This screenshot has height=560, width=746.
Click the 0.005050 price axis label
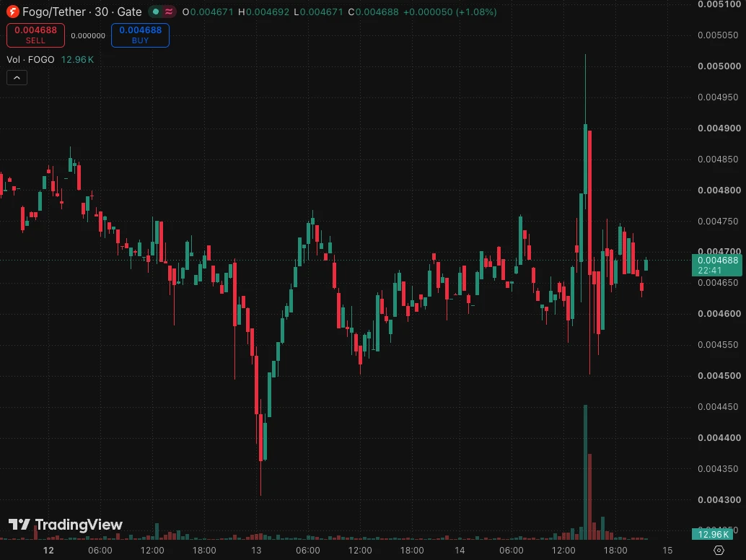tap(718, 35)
